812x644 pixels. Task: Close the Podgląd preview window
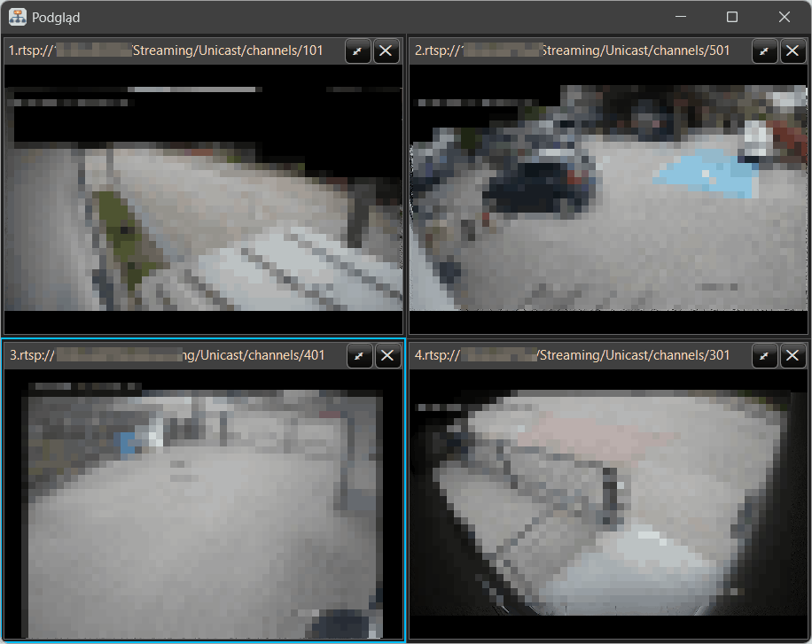tap(785, 17)
